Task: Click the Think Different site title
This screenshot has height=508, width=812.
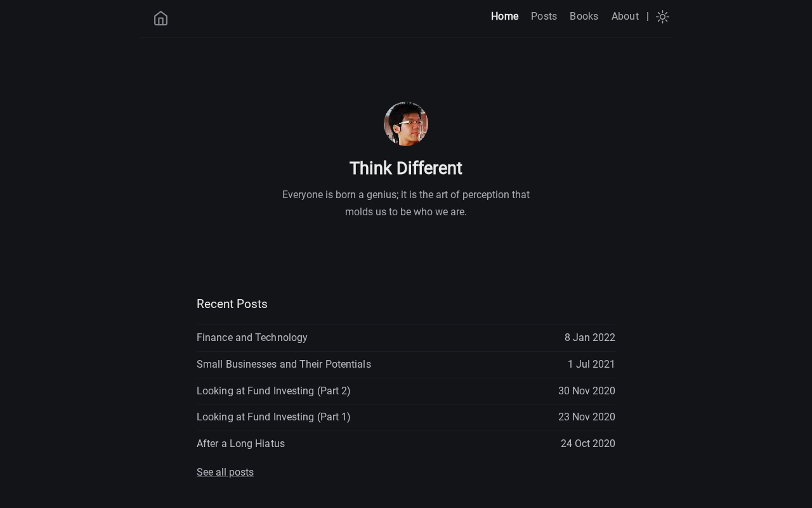Action: (406, 168)
